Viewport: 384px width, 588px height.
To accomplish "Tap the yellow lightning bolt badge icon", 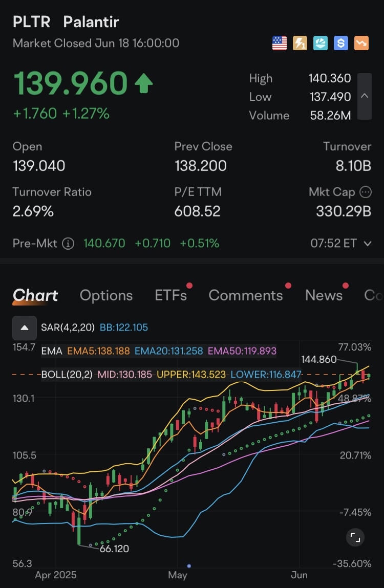I will pos(300,43).
